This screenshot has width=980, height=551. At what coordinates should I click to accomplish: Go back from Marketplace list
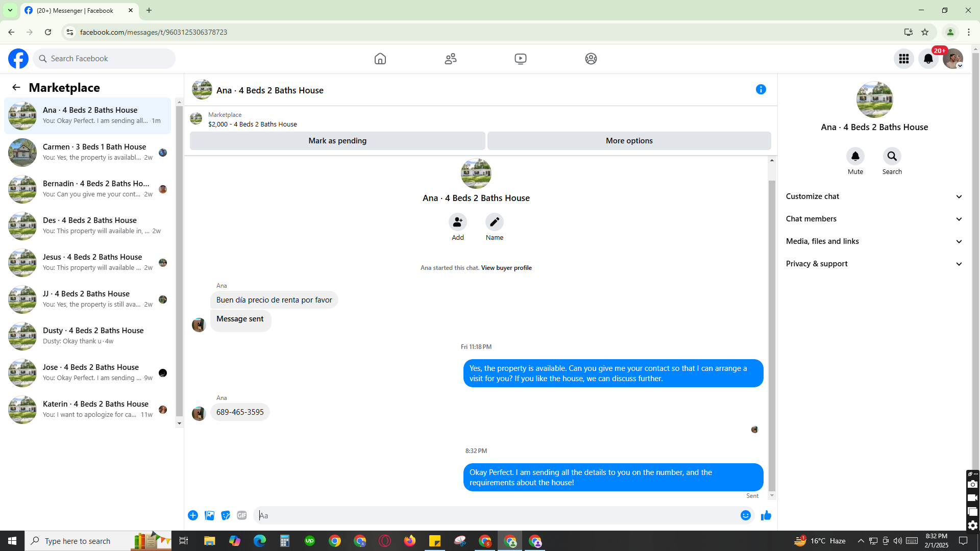[x=16, y=87]
